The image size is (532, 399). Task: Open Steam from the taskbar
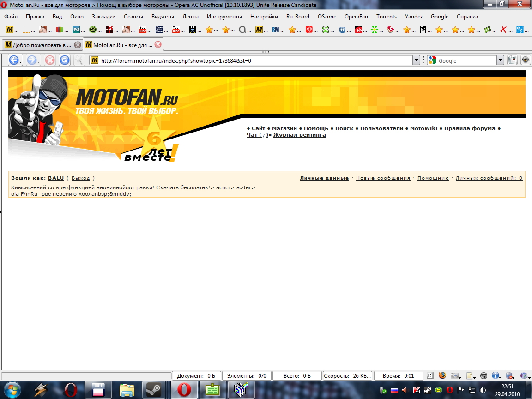pyautogui.click(x=153, y=390)
